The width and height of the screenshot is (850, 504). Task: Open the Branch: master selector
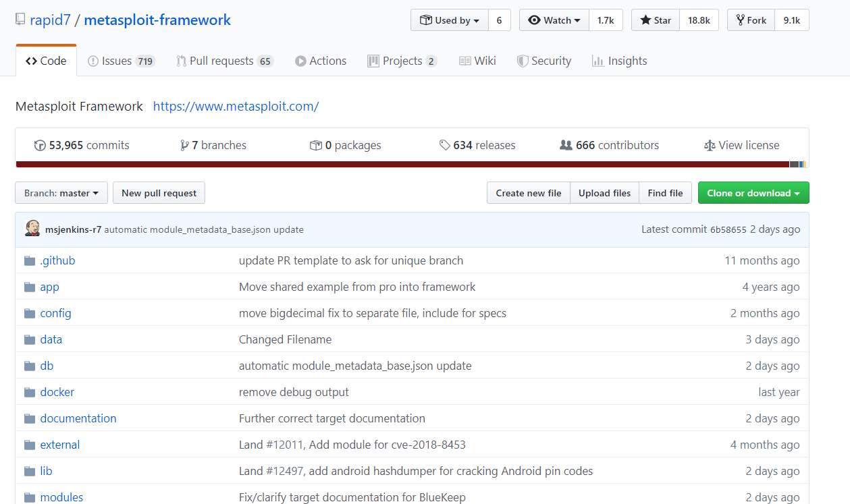click(61, 193)
